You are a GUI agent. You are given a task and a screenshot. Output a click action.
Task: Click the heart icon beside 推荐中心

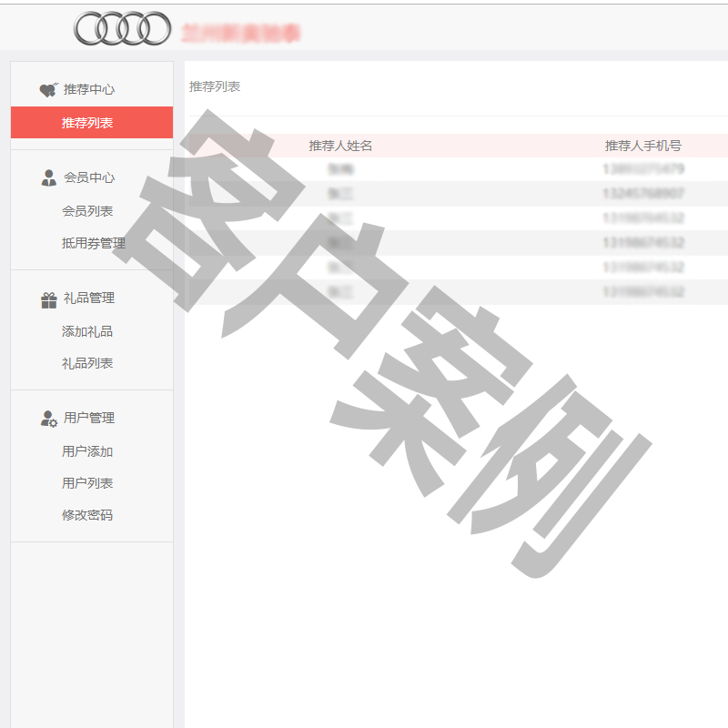pyautogui.click(x=49, y=89)
